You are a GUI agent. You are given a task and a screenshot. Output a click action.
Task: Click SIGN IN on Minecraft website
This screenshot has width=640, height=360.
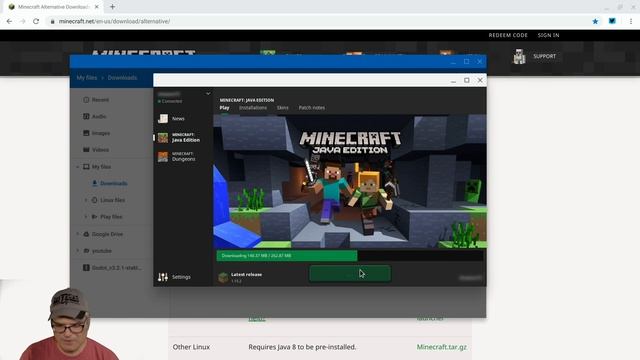pyautogui.click(x=548, y=36)
